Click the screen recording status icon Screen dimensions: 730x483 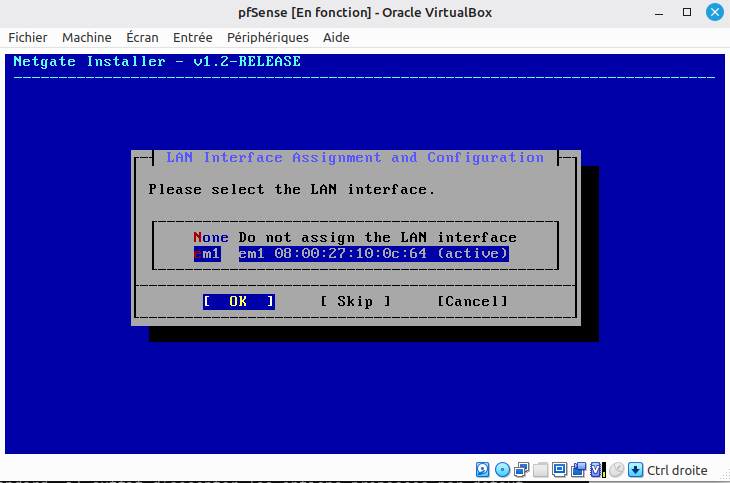tap(578, 469)
